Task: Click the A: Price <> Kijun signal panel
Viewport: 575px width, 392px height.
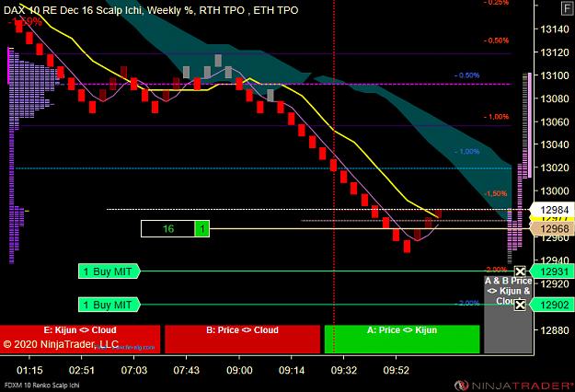Action: (402, 340)
